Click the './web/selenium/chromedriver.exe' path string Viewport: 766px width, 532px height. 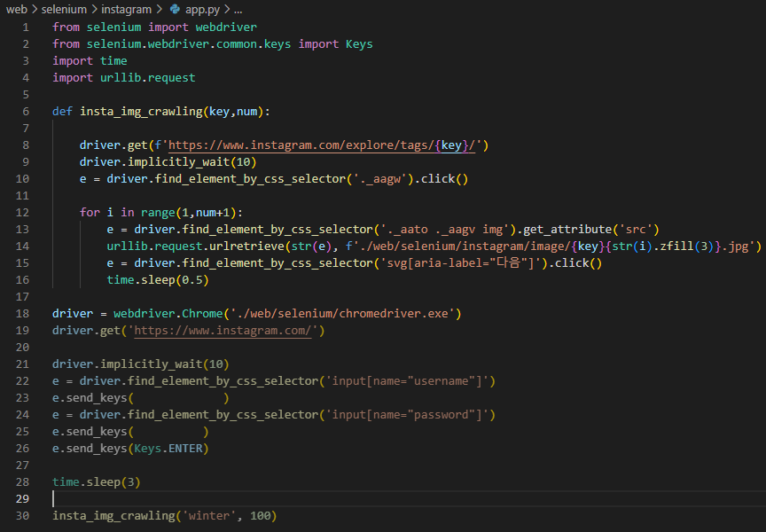342,314
